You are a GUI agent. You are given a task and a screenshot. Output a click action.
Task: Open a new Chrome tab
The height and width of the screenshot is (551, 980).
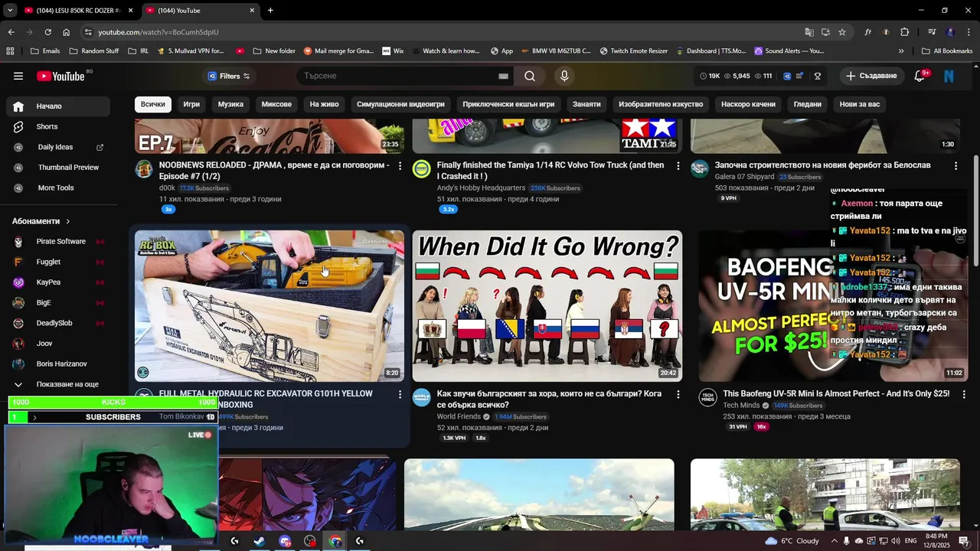click(270, 11)
